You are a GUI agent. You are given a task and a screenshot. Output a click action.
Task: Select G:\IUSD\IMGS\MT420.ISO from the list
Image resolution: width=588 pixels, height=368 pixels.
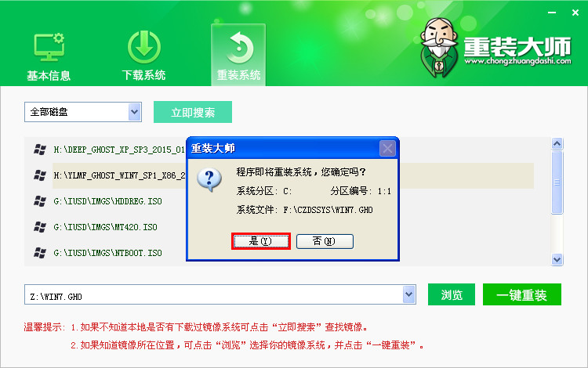(x=105, y=227)
